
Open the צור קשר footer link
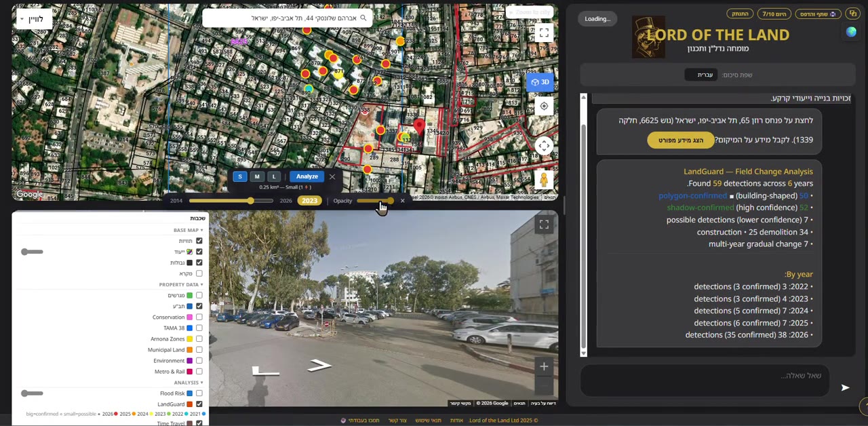397,421
